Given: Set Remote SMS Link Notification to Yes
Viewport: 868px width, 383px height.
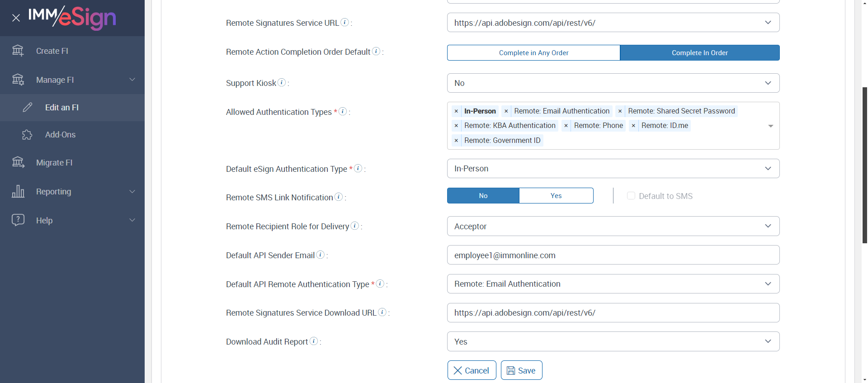Looking at the screenshot, I should coord(556,196).
